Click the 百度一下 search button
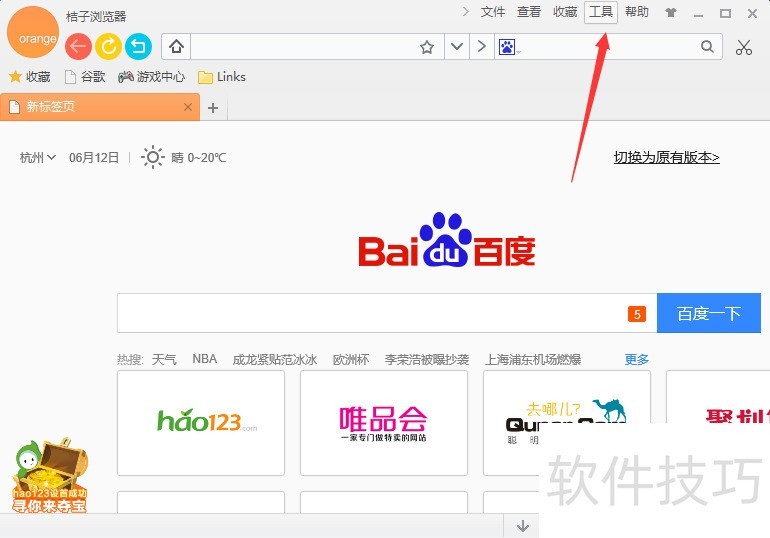This screenshot has height=538, width=770. [x=709, y=313]
